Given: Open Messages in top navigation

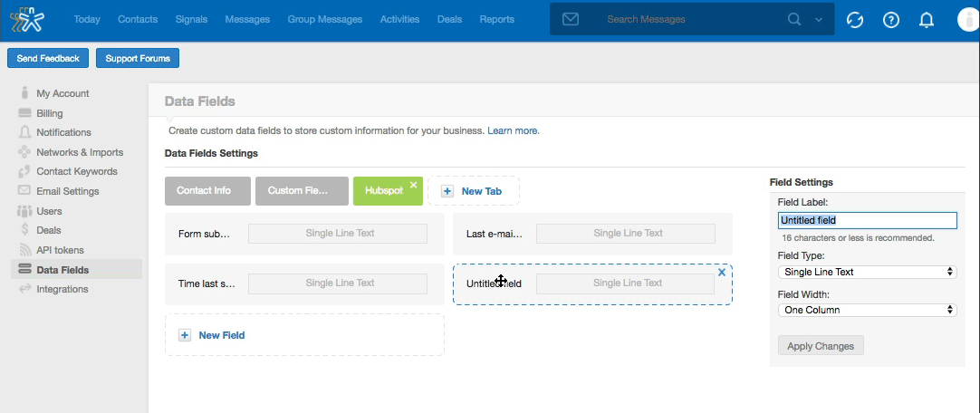Looking at the screenshot, I should 247,19.
